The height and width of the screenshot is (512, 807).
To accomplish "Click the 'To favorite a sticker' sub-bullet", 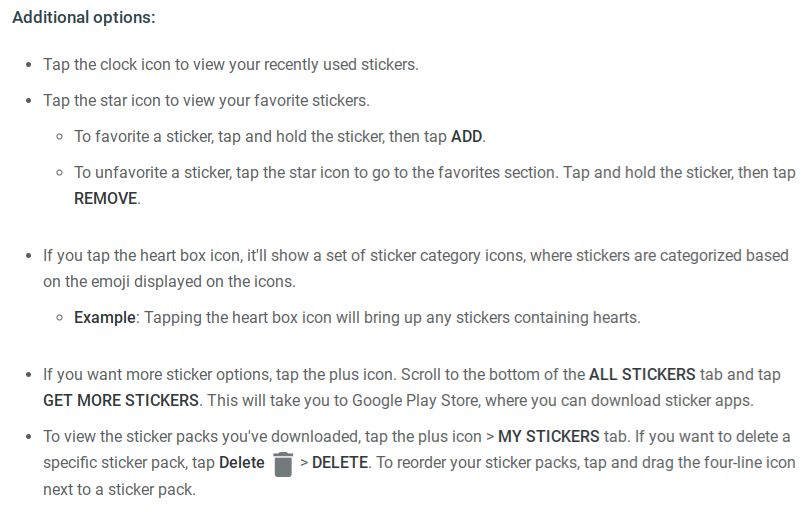I will tap(280, 136).
